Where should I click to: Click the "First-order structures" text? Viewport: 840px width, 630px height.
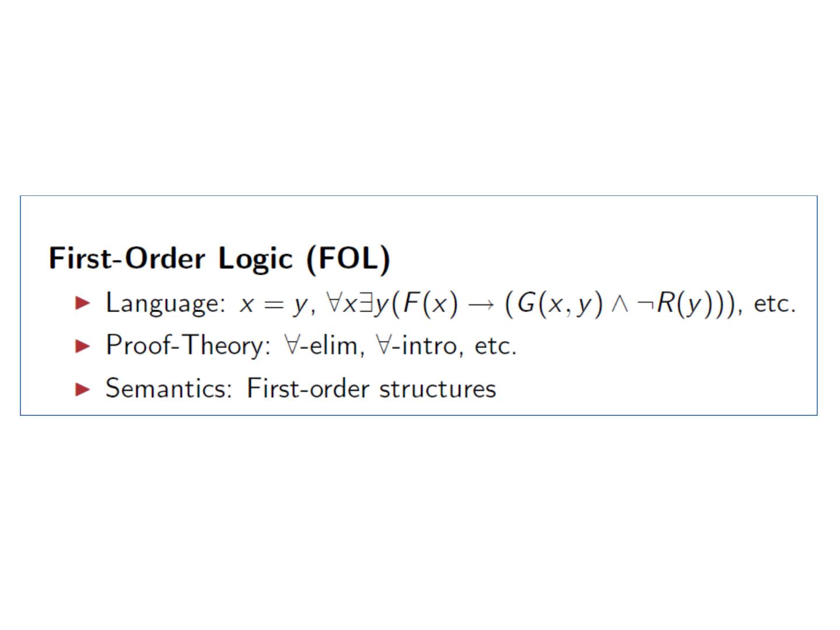tap(371, 388)
